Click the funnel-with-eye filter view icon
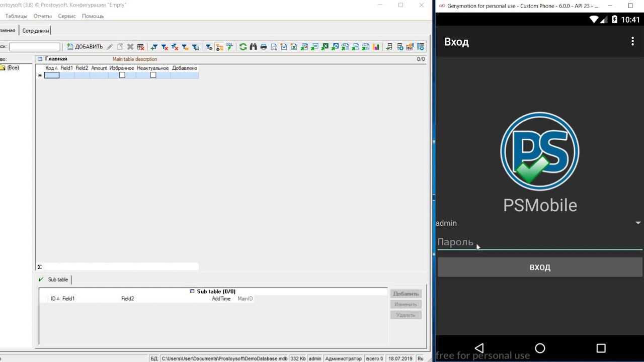 [x=209, y=47]
